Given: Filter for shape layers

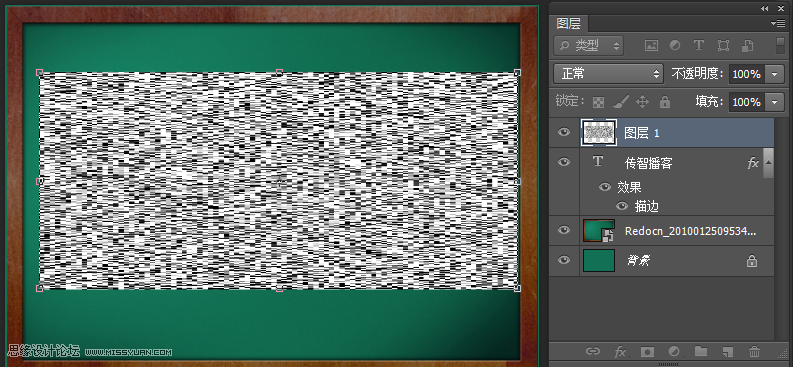Looking at the screenshot, I should [x=723, y=45].
